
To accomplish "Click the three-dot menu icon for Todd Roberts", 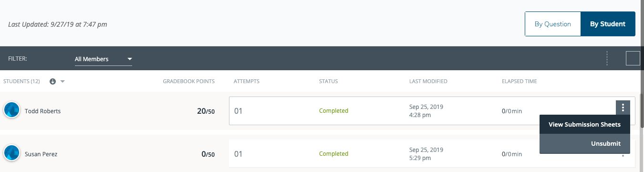I will (623, 107).
